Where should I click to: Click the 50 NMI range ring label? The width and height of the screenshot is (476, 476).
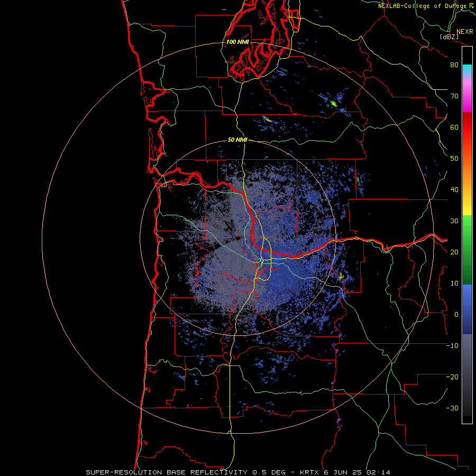click(237, 140)
